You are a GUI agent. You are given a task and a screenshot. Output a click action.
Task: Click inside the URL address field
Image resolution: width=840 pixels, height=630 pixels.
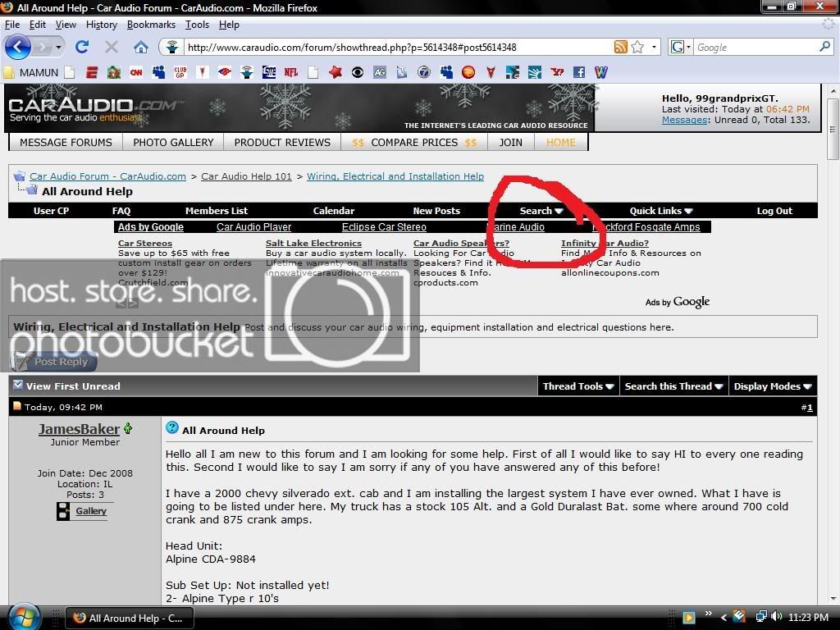tap(399, 47)
